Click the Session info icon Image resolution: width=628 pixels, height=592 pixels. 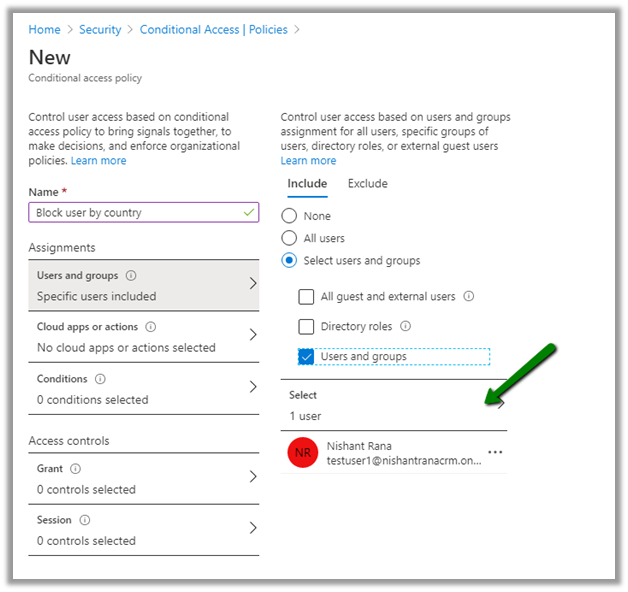(85, 520)
